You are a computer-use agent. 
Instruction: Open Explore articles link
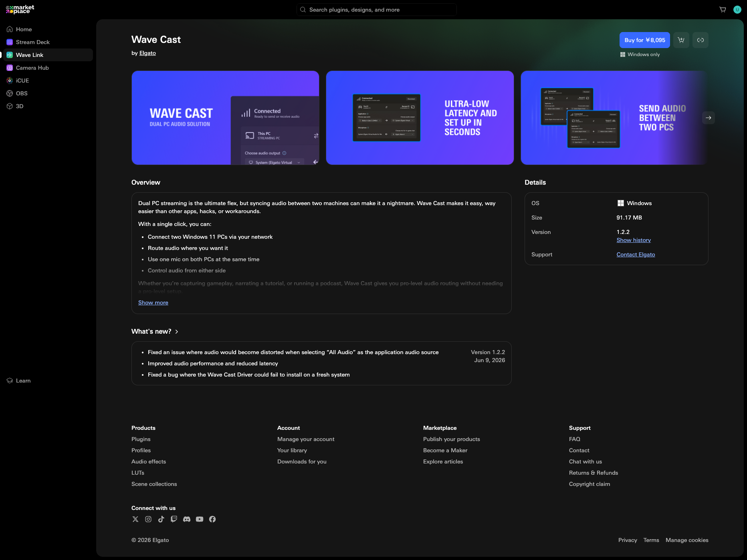point(443,461)
